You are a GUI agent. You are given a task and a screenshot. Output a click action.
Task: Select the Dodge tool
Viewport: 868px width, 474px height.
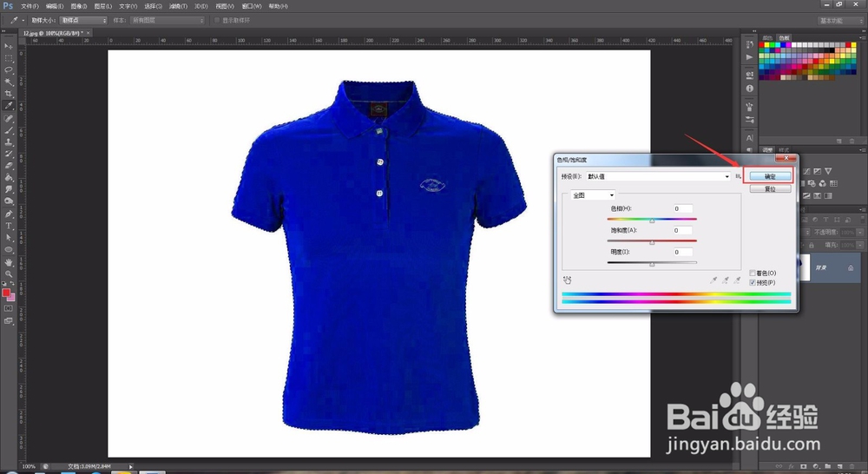[9, 201]
